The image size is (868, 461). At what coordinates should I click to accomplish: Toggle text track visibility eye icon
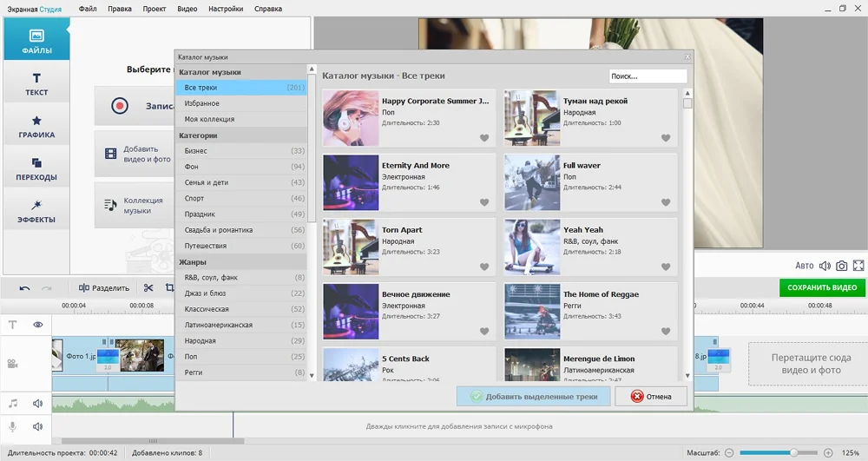(x=38, y=325)
